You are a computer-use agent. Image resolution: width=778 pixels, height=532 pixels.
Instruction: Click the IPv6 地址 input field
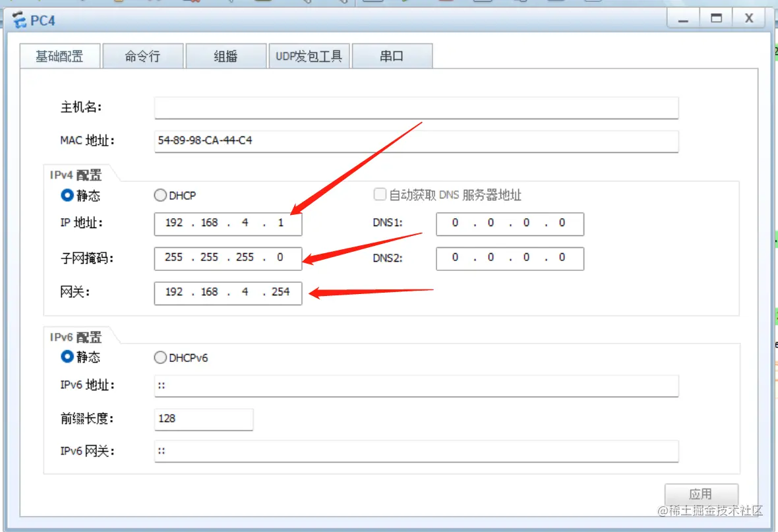click(x=415, y=385)
